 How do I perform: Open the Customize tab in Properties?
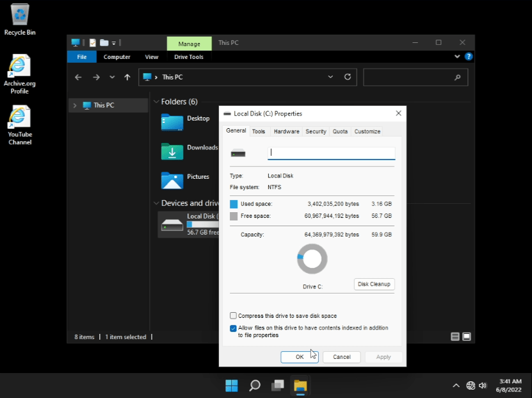367,131
